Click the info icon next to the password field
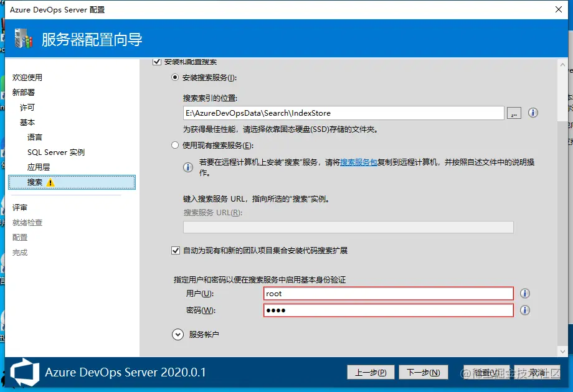573x392 pixels. (525, 310)
